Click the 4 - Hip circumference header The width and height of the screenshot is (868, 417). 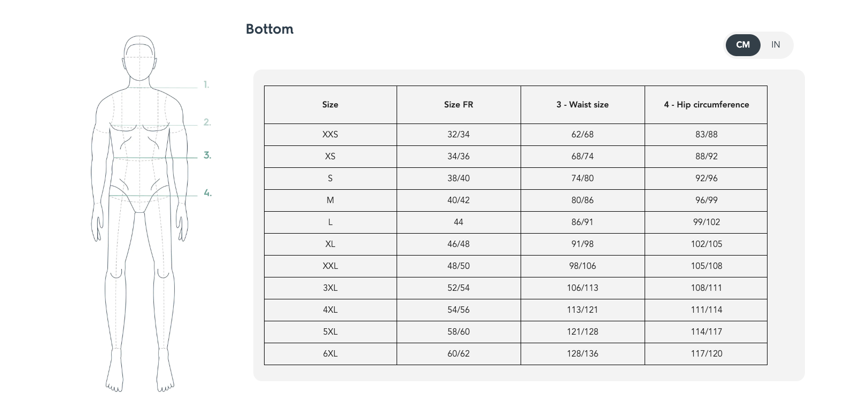click(x=706, y=105)
